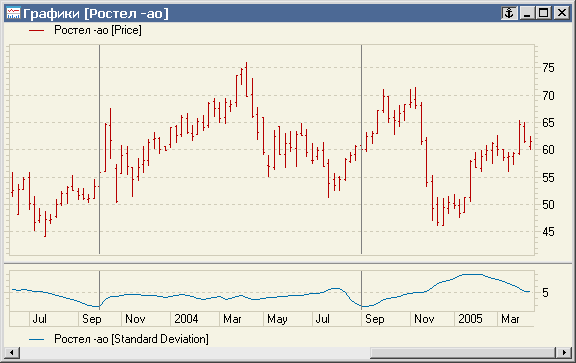Screen dimensions: 576x363
Task: Click the window title Графики [Ростел -ao]
Action: (x=96, y=14)
